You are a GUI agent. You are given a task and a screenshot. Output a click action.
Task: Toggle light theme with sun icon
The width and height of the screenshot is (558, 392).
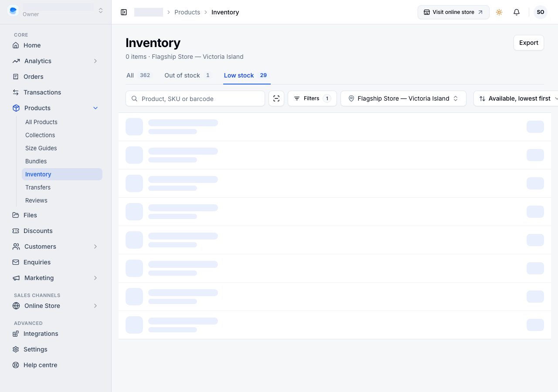499,12
